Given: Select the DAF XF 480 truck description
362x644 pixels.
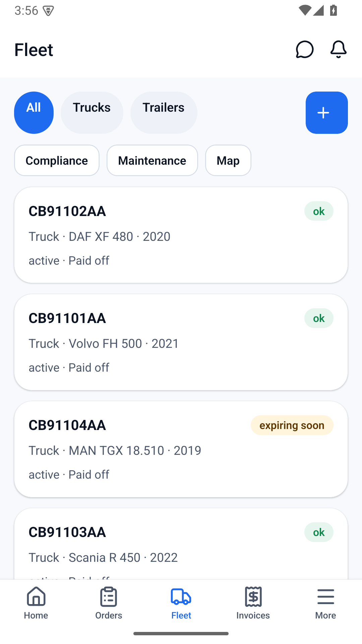Looking at the screenshot, I should pos(100,236).
